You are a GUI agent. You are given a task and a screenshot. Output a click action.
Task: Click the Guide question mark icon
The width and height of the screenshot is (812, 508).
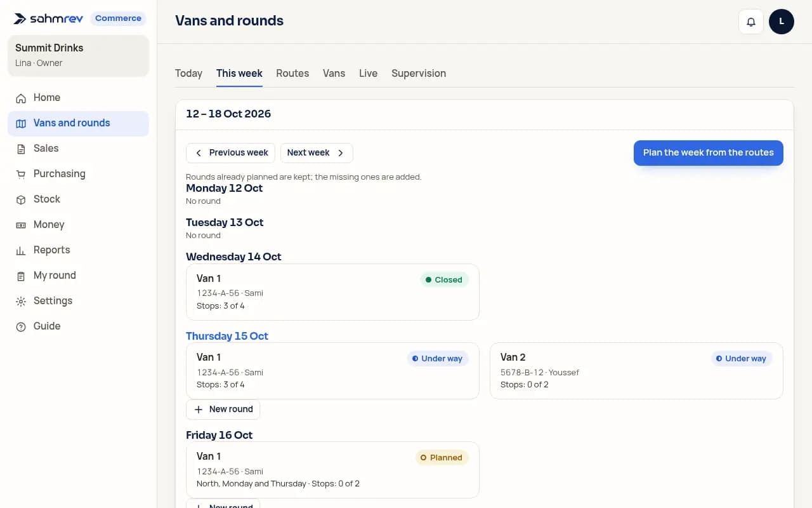[x=21, y=326]
